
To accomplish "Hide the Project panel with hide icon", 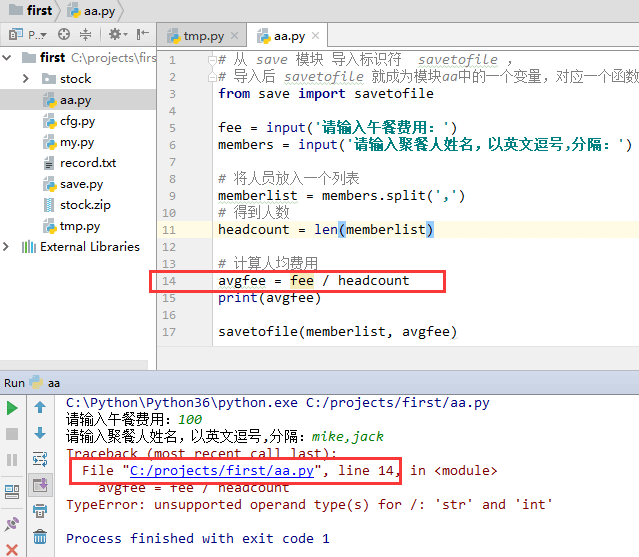I will click(x=143, y=34).
